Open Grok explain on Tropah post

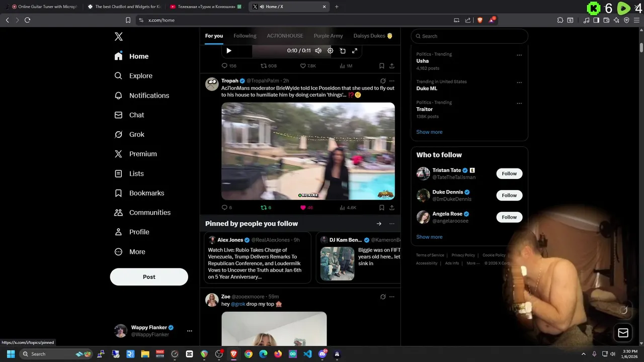(x=383, y=81)
